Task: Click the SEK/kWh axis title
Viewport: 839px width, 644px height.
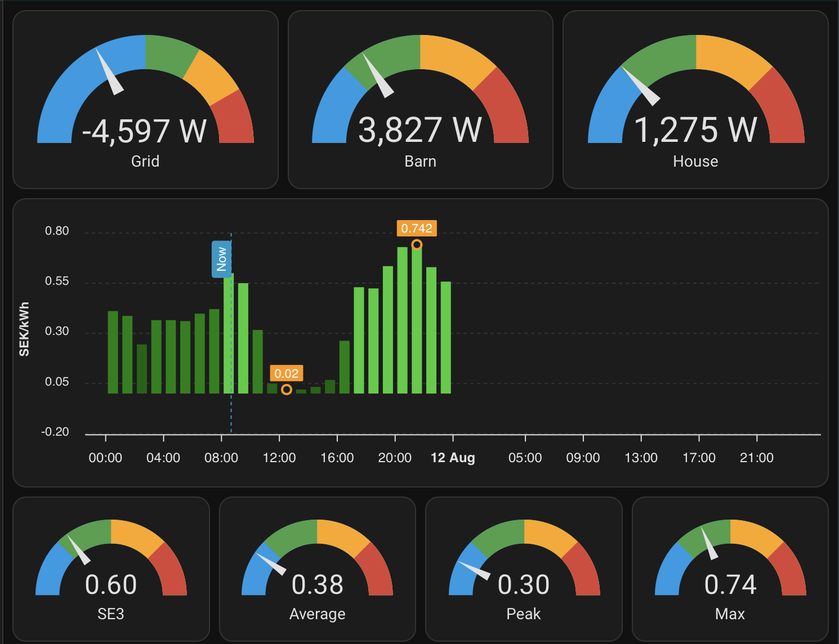Action: pyautogui.click(x=24, y=329)
